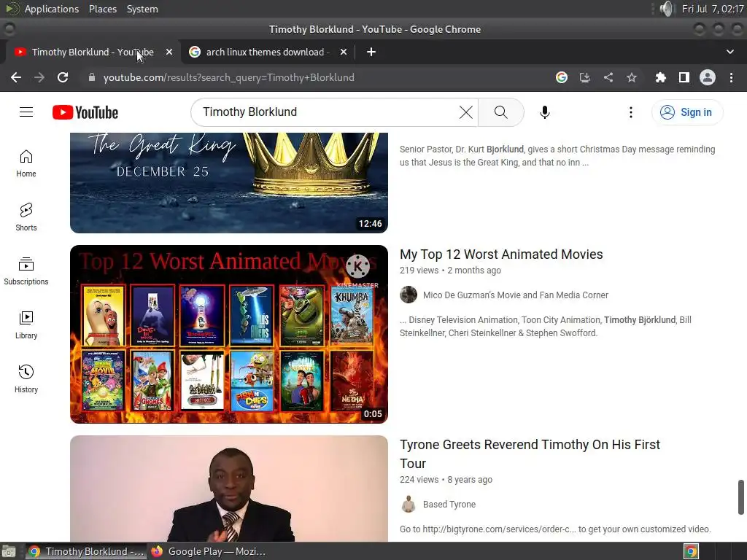Click '219 views • 2 months ago' text
Image resolution: width=747 pixels, height=560 pixels.
[450, 271]
